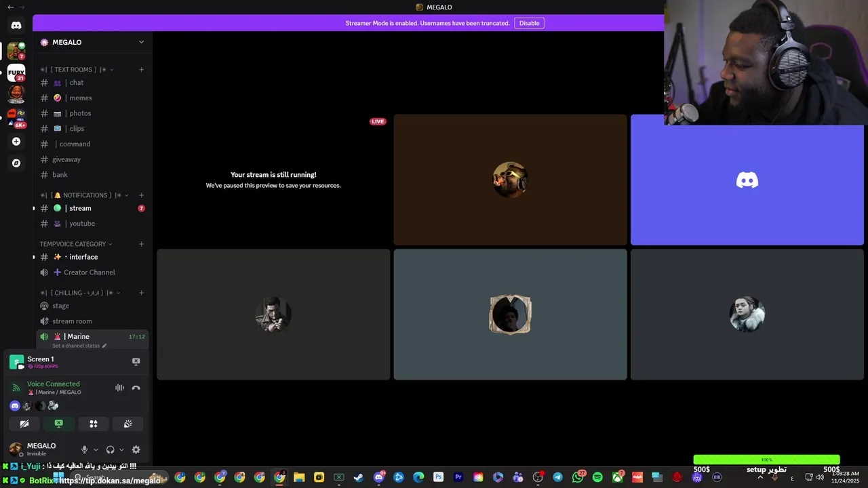Select the purple Discord logo participant tile

[747, 180]
